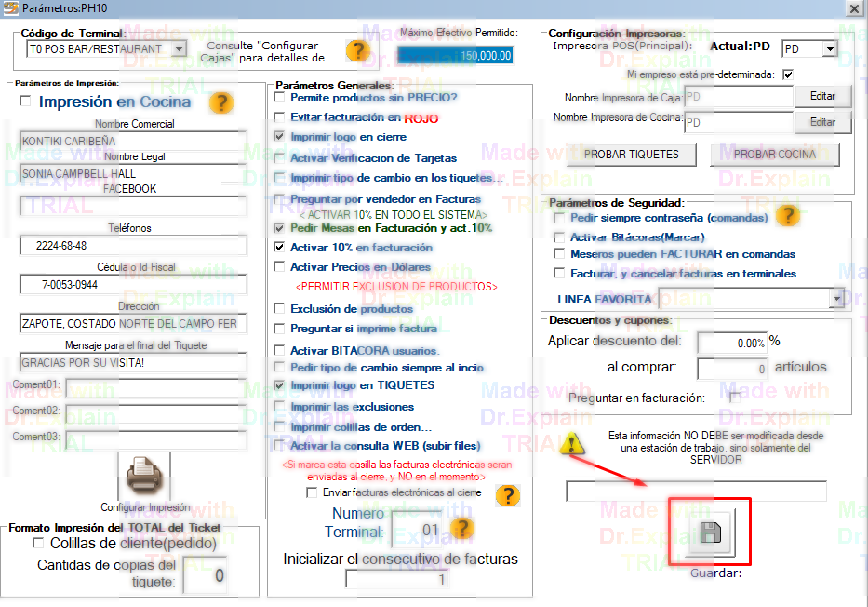868x607 pixels.
Task: Check Exclusión de productos option
Action: (280, 309)
